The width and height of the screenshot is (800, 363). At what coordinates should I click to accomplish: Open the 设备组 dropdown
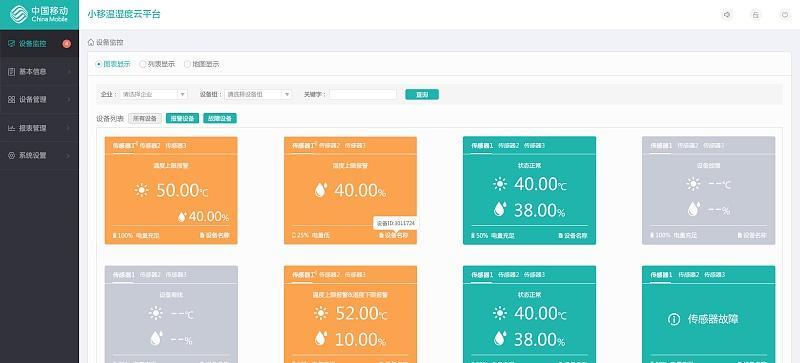pos(258,94)
